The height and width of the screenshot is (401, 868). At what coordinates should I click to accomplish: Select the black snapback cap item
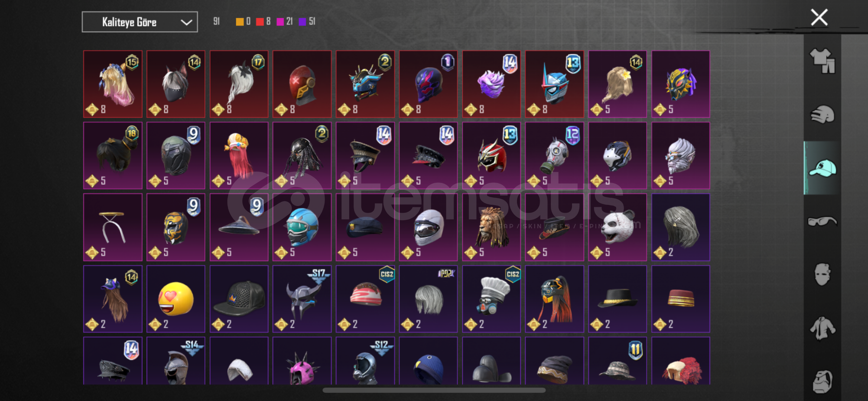[x=239, y=299]
